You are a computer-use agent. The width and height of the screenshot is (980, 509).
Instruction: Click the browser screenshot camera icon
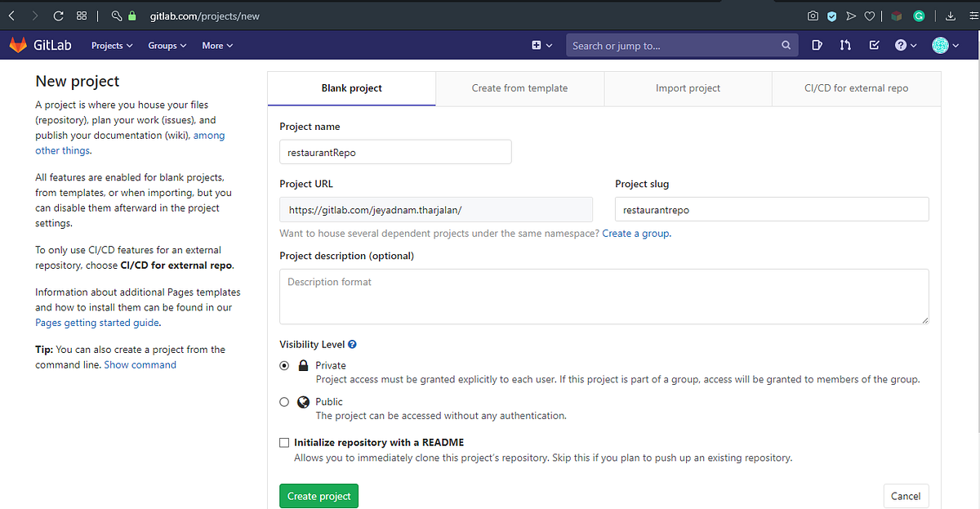pyautogui.click(x=813, y=16)
